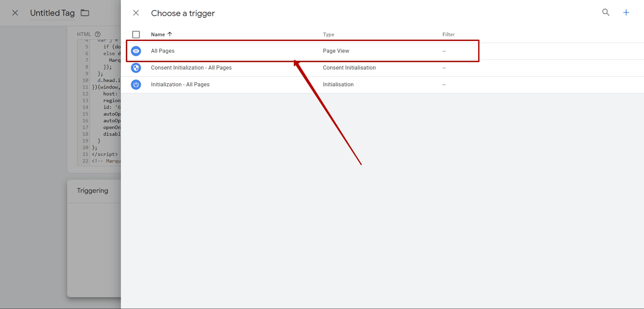Close the Choose a trigger panel
Screen dimensions: 644x309
point(136,13)
